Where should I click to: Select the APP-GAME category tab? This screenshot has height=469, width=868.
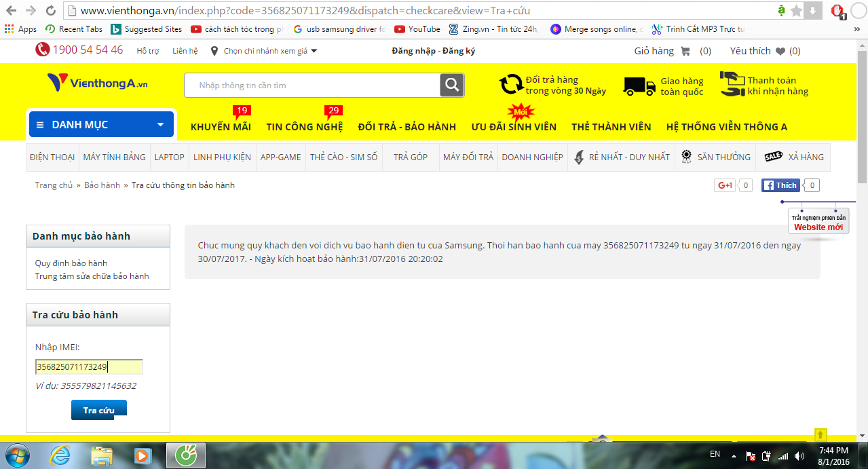coord(280,157)
